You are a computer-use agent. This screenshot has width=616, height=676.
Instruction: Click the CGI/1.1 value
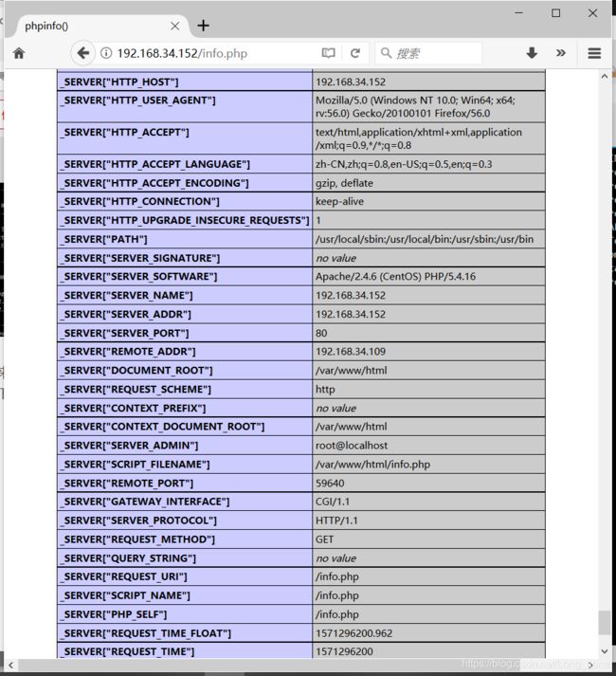pyautogui.click(x=429, y=502)
